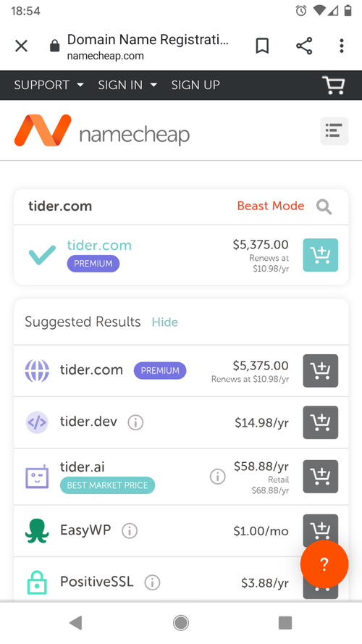
Task: Tap Android back navigation button
Action: point(76,623)
